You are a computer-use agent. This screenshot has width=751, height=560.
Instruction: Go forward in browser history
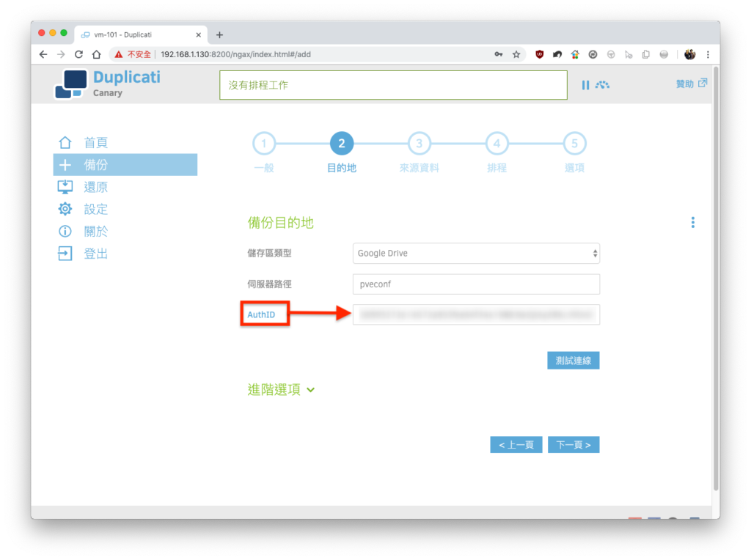pos(62,54)
